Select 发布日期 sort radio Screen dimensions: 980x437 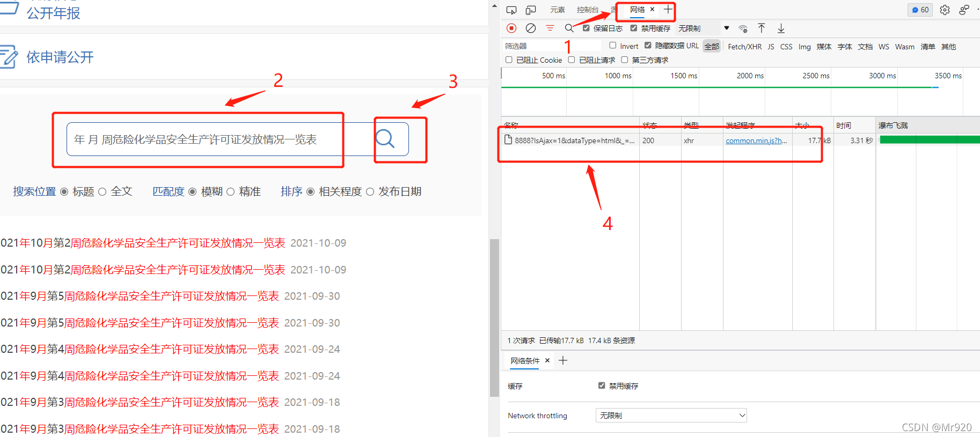pos(370,191)
